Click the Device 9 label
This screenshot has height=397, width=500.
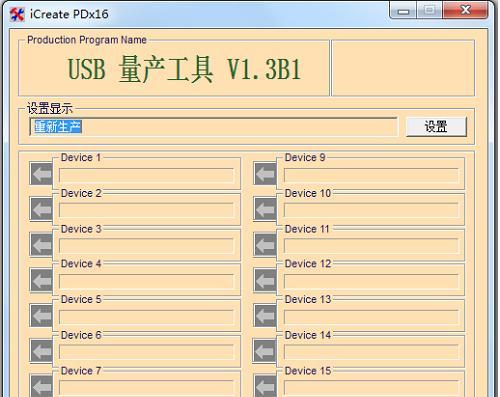click(305, 157)
